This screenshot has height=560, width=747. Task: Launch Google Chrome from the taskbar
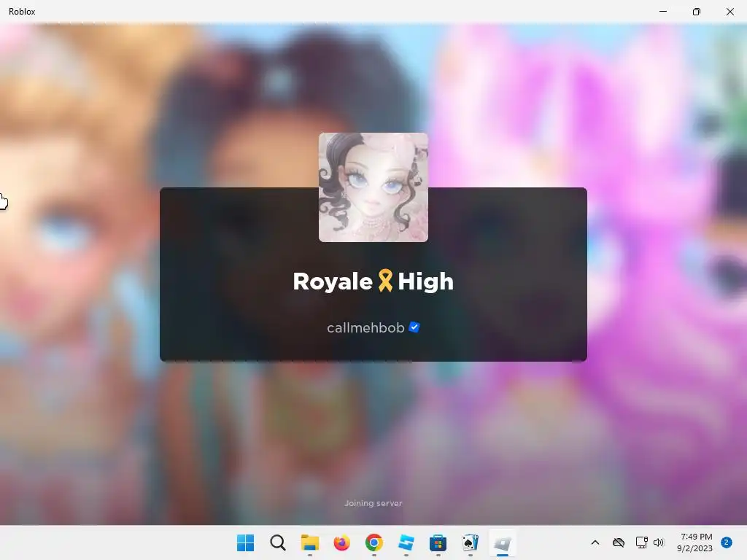[374, 542]
